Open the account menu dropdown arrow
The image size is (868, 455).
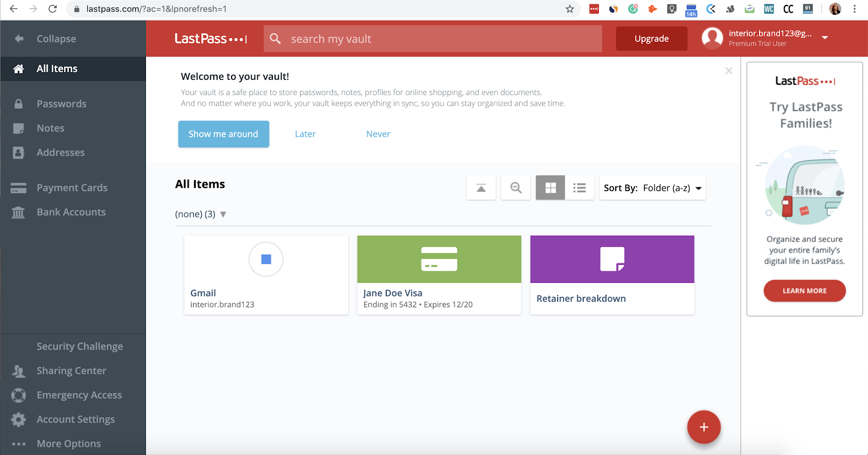point(825,38)
